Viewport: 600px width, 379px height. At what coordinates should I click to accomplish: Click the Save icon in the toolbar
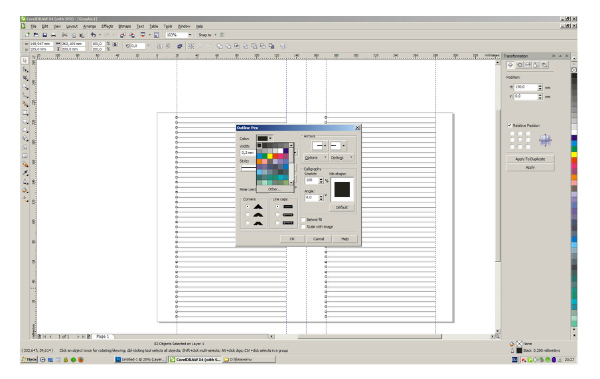coord(44,35)
